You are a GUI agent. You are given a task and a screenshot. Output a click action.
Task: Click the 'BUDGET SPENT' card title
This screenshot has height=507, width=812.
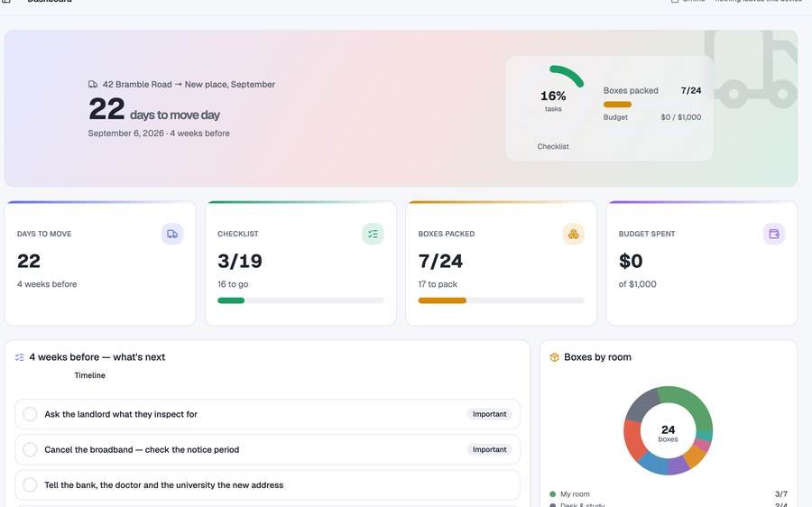pyautogui.click(x=647, y=234)
